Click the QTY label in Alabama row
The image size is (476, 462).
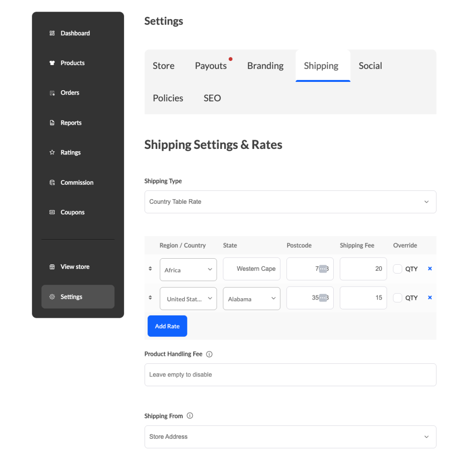point(411,298)
